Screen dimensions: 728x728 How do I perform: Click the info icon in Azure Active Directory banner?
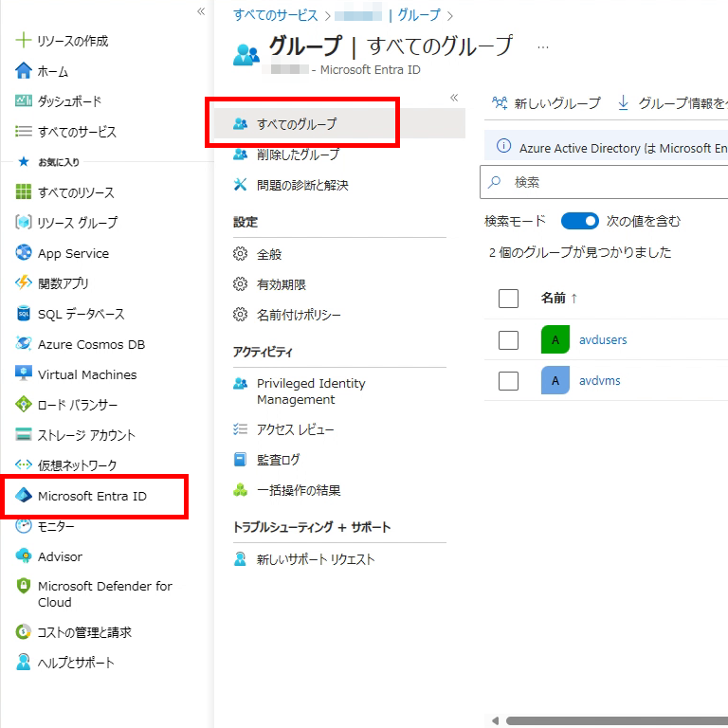pos(503,146)
